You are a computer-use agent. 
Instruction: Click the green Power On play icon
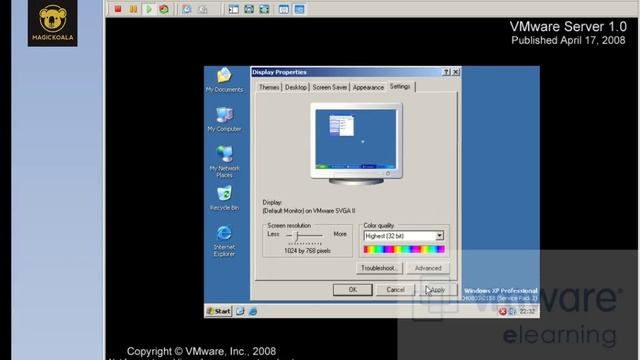(x=149, y=9)
